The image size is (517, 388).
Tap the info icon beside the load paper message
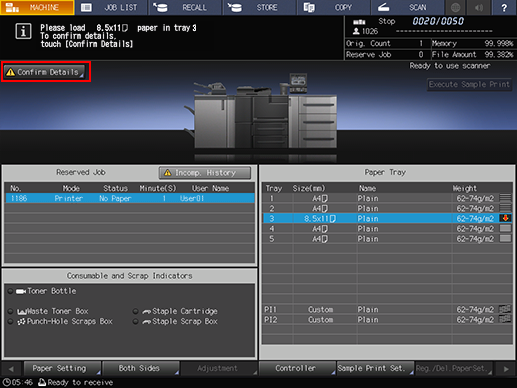tap(23, 32)
